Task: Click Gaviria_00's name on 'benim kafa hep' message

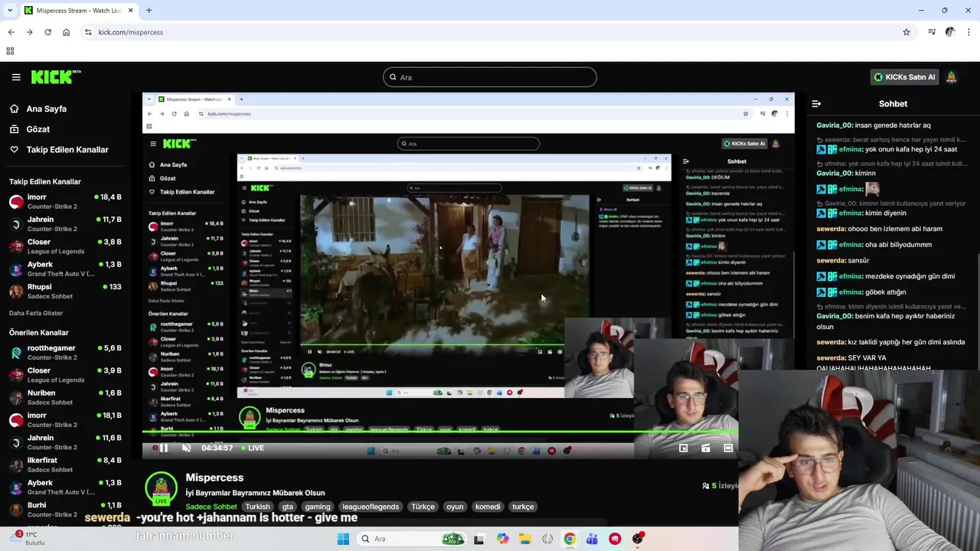Action: pyautogui.click(x=835, y=316)
